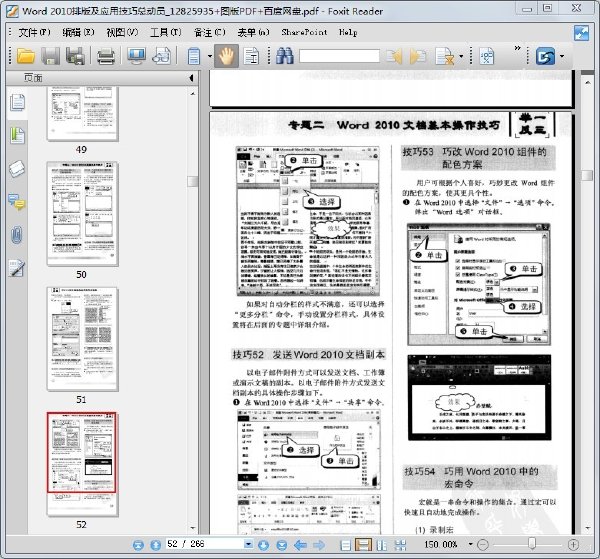Click the zoom in plus button
The width and height of the screenshot is (600, 559).
point(573,544)
